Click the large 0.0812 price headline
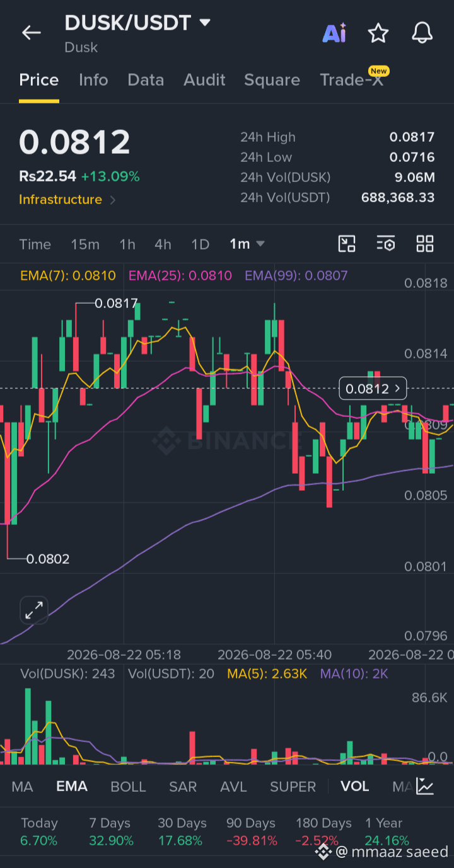454x868 pixels. [x=74, y=142]
